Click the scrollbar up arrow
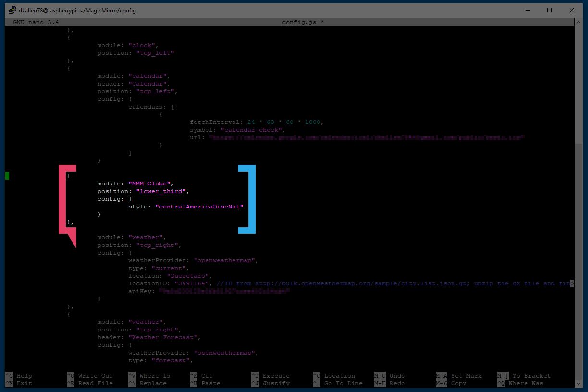Viewport: 588px width, 392px height. (x=578, y=23)
